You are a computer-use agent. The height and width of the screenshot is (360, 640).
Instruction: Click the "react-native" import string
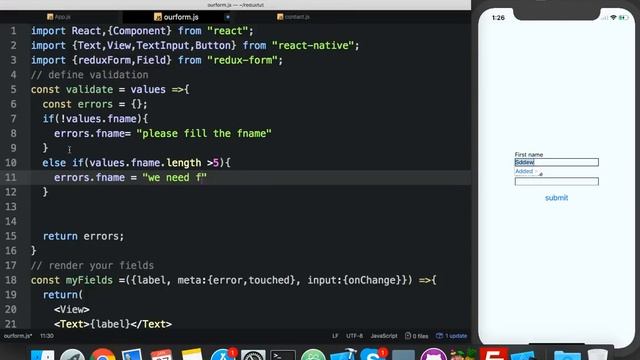click(x=313, y=46)
